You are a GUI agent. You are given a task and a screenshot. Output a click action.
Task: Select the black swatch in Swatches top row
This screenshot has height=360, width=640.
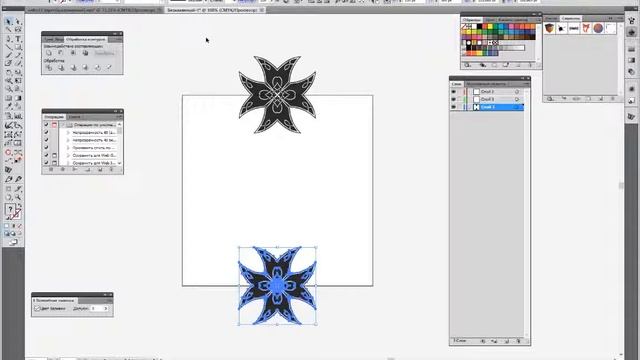(480, 27)
